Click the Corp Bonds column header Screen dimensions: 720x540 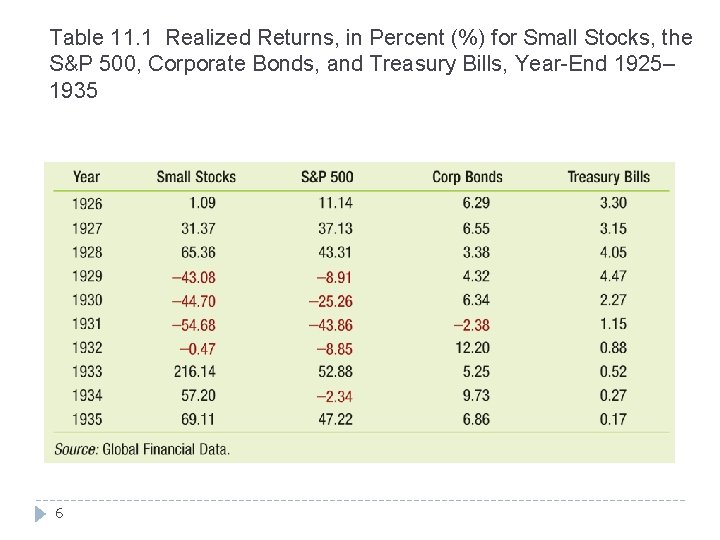point(467,177)
